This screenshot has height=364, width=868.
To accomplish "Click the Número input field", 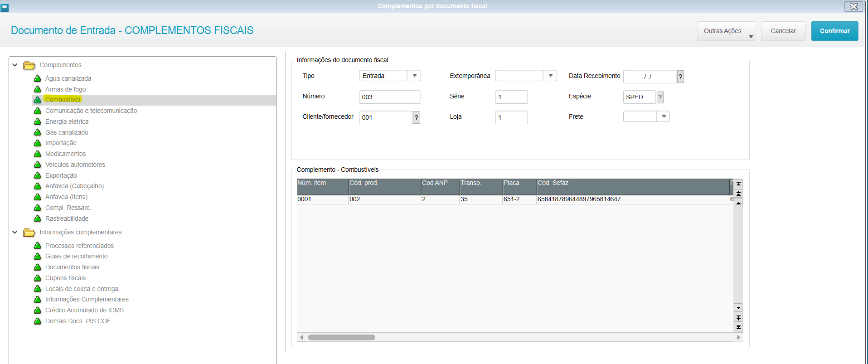I will pos(390,97).
